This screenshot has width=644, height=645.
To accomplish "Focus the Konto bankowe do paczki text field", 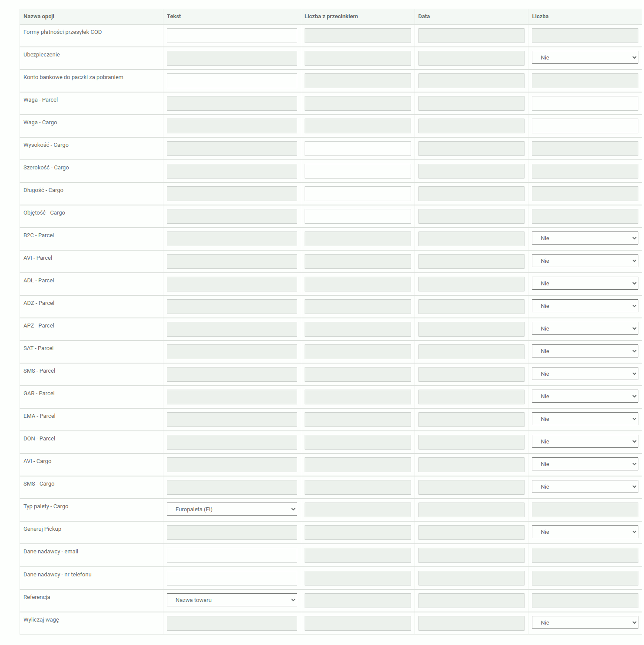I will pos(232,81).
